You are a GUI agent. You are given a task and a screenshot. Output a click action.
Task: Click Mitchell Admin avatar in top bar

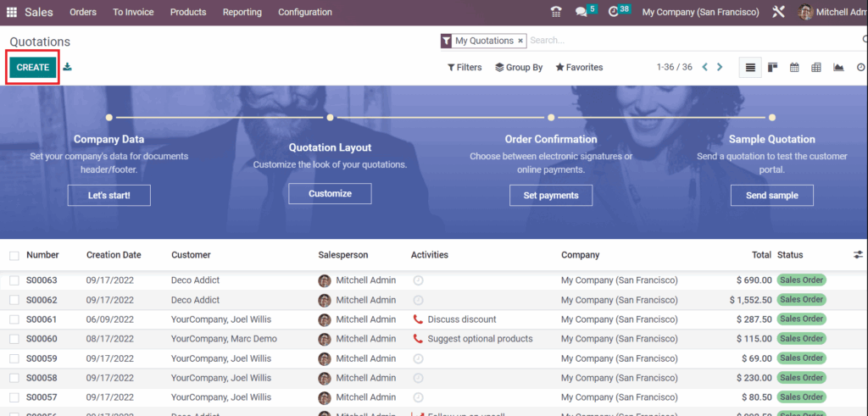pyautogui.click(x=806, y=12)
